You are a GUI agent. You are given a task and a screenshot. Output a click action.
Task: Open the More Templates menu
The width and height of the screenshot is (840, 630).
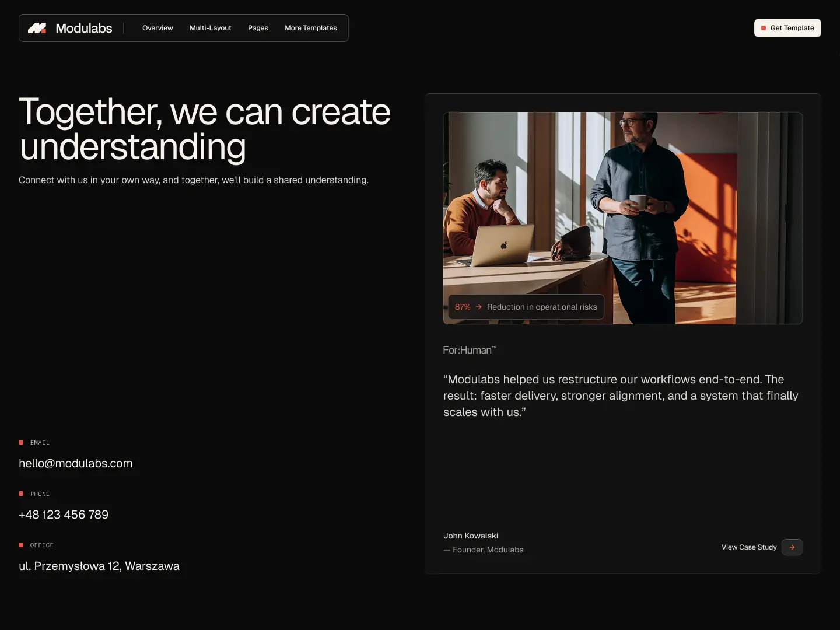(x=310, y=28)
